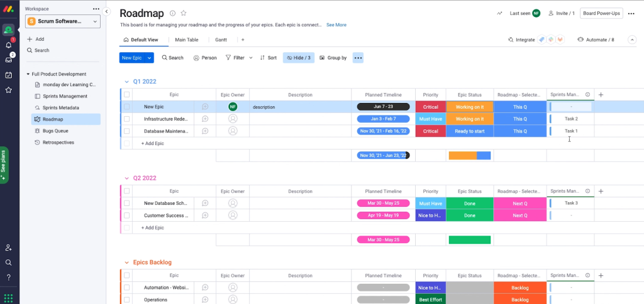Click the invite members icon in left rail

coord(8,247)
